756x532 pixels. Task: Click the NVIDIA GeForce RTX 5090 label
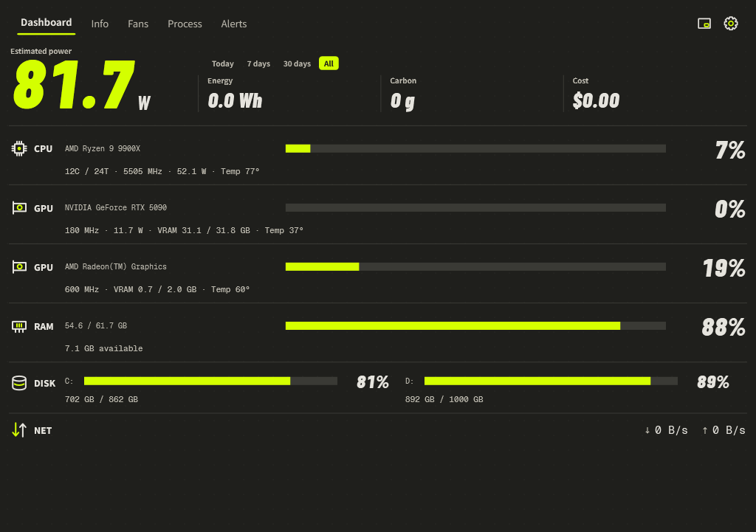pyautogui.click(x=116, y=207)
